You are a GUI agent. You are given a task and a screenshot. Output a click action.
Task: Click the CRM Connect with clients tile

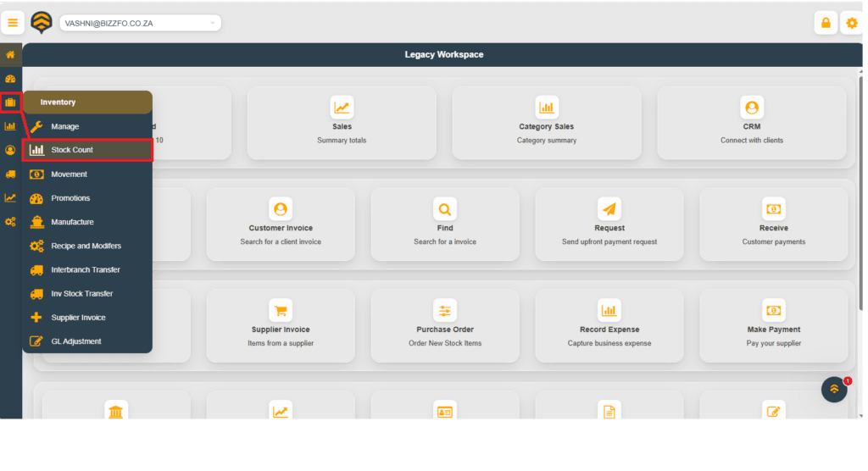click(751, 122)
